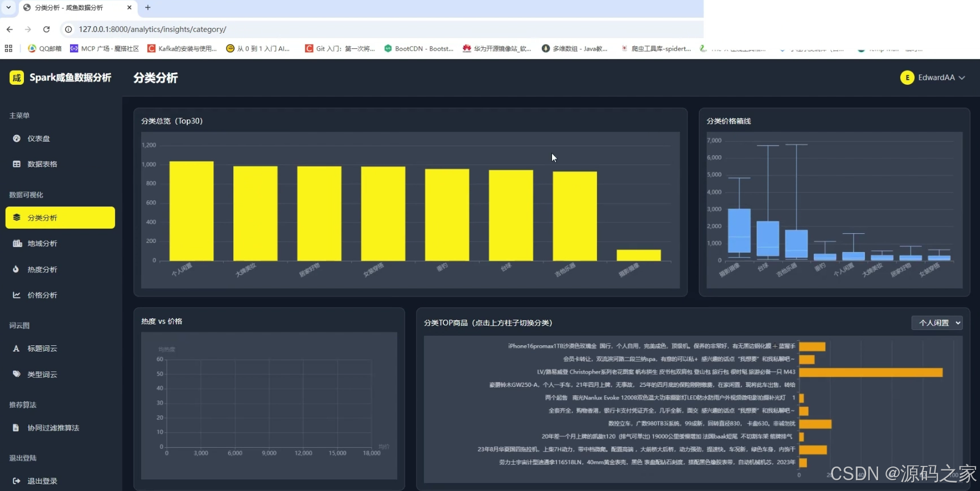The width and height of the screenshot is (980, 491).
Task: Open the QQ邮箱 bookmark
Action: coord(44,48)
